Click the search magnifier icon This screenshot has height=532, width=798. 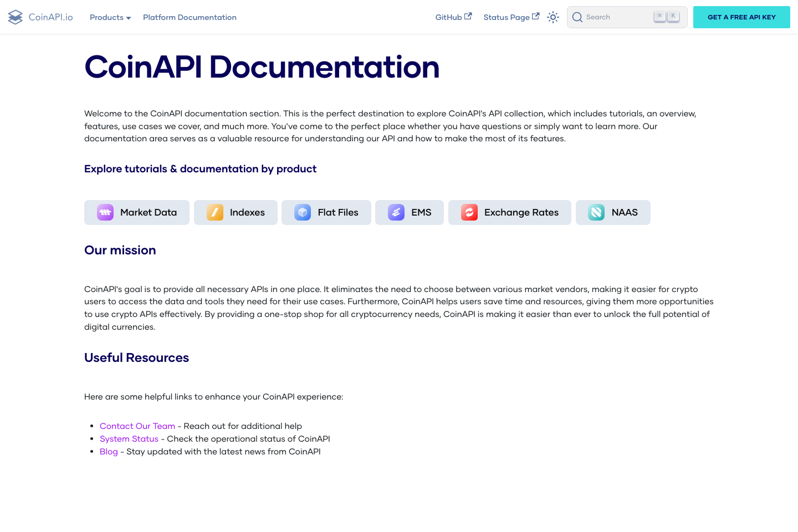point(577,17)
